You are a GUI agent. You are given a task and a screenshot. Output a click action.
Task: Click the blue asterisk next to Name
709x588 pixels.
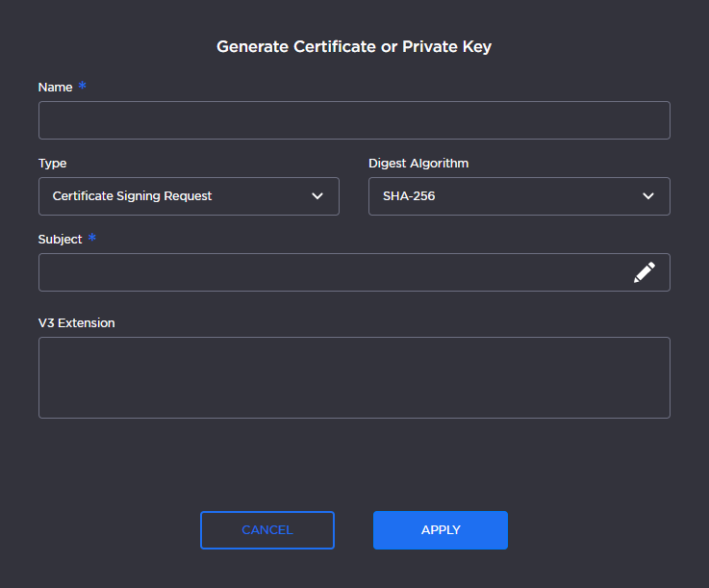coord(83,87)
